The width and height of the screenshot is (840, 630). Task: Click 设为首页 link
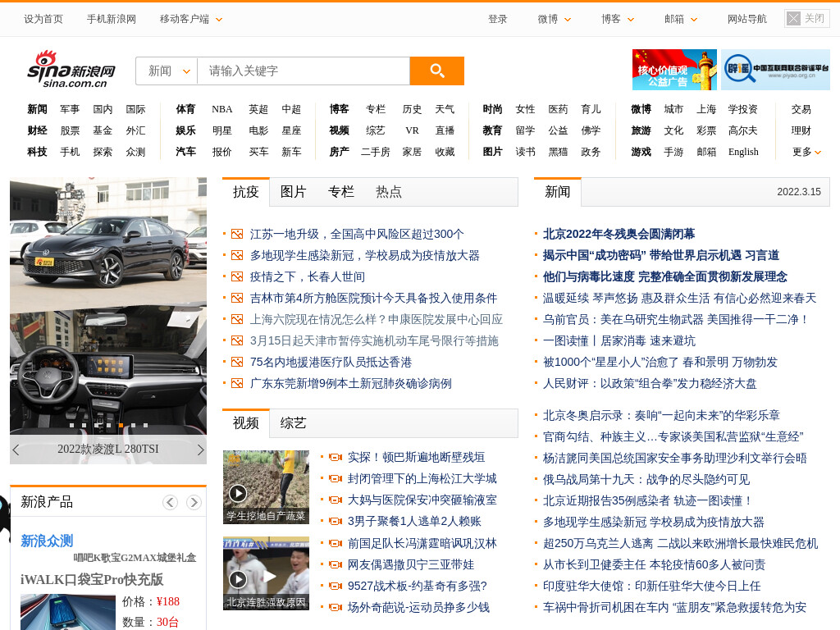(43, 20)
